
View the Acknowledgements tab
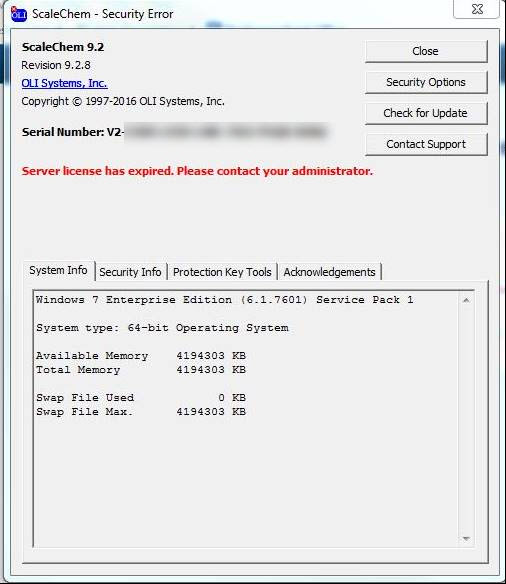330,272
